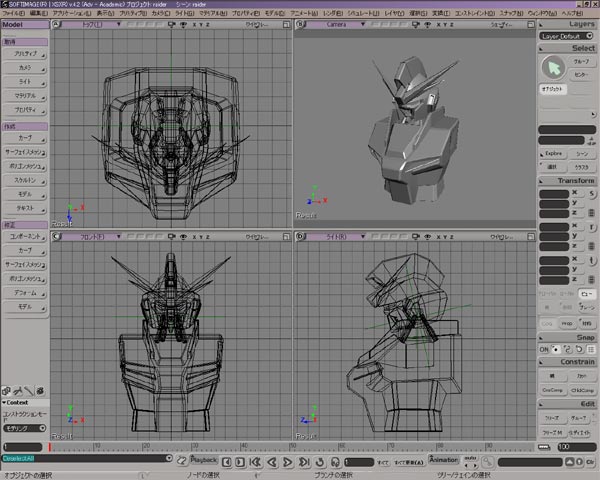Click the Translate 't' transform button
This screenshot has width=600, height=480.
click(x=592, y=261)
